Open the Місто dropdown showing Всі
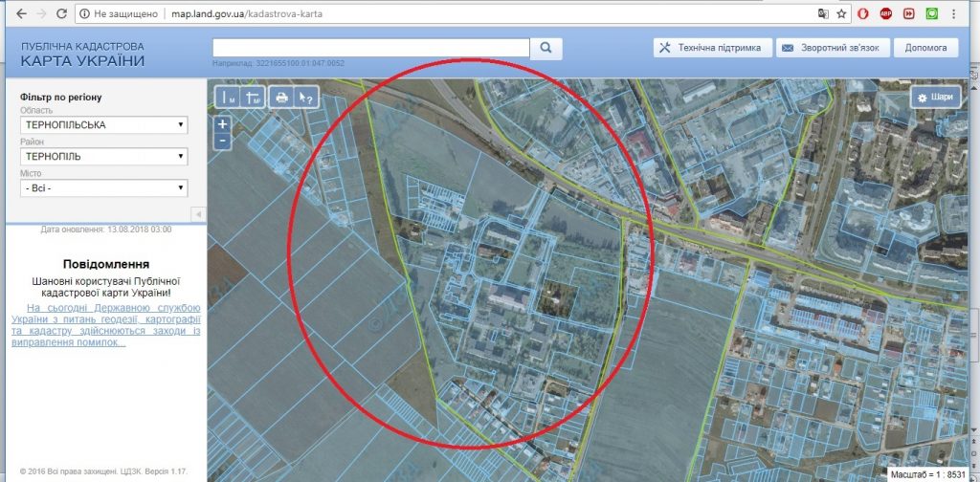The width and height of the screenshot is (980, 482). pyautogui.click(x=103, y=187)
